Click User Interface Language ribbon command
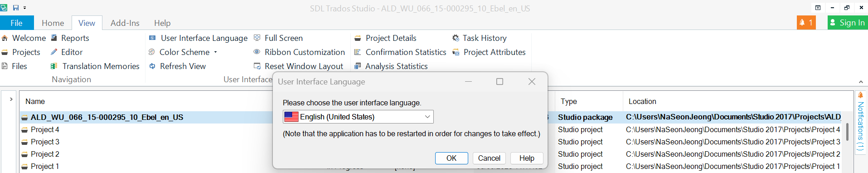Image resolution: width=868 pixels, height=173 pixels. 198,38
